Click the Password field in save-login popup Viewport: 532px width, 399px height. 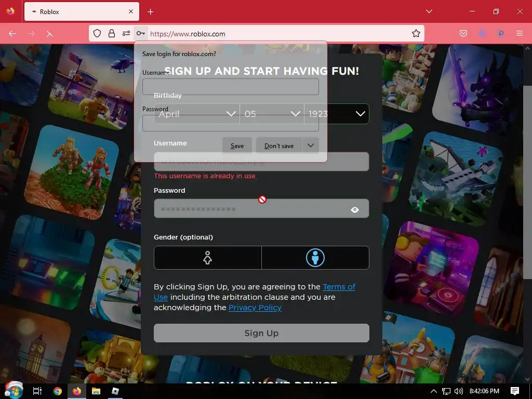(x=230, y=123)
